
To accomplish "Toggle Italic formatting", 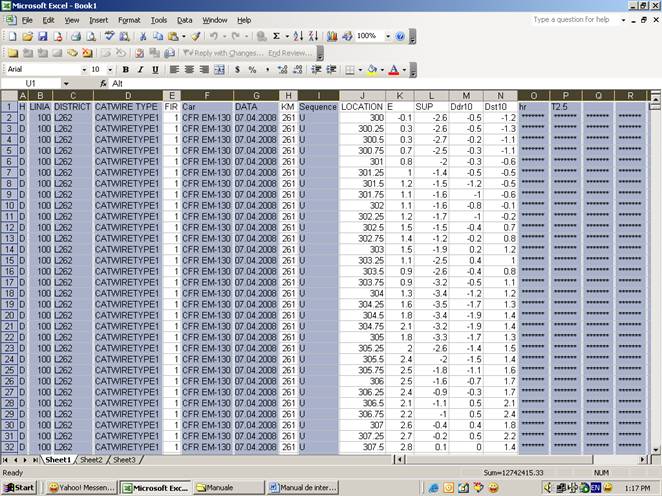I will tap(140, 70).
